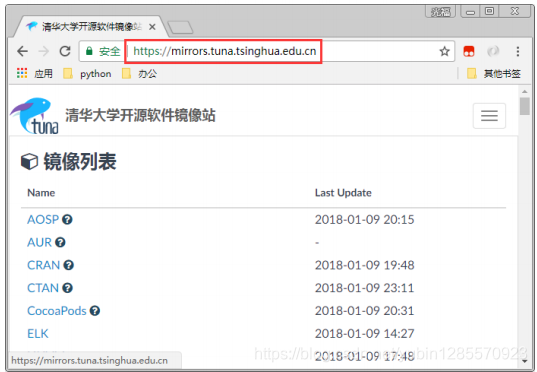Open the 办公 bookmarks folder
This screenshot has height=372, width=537.
140,74
